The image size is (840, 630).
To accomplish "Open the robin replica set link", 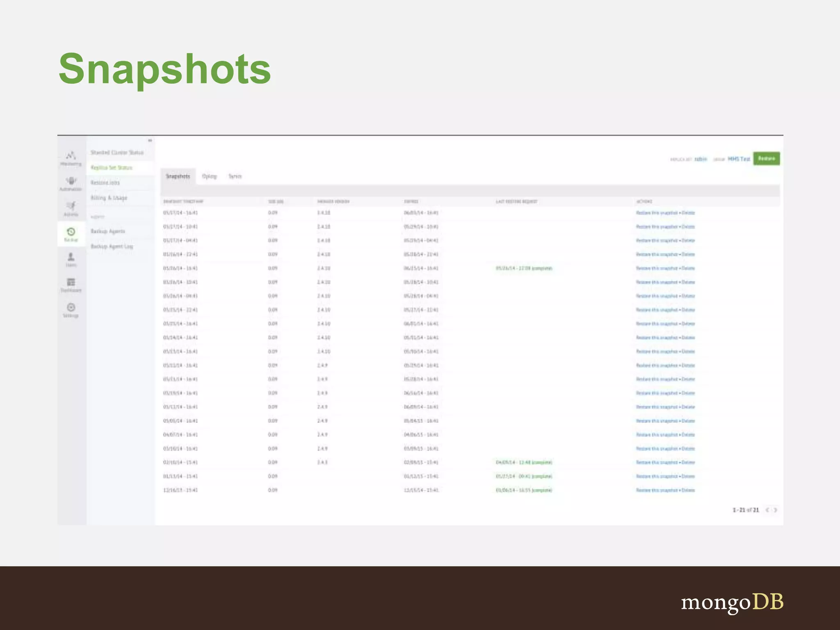I will pyautogui.click(x=701, y=159).
